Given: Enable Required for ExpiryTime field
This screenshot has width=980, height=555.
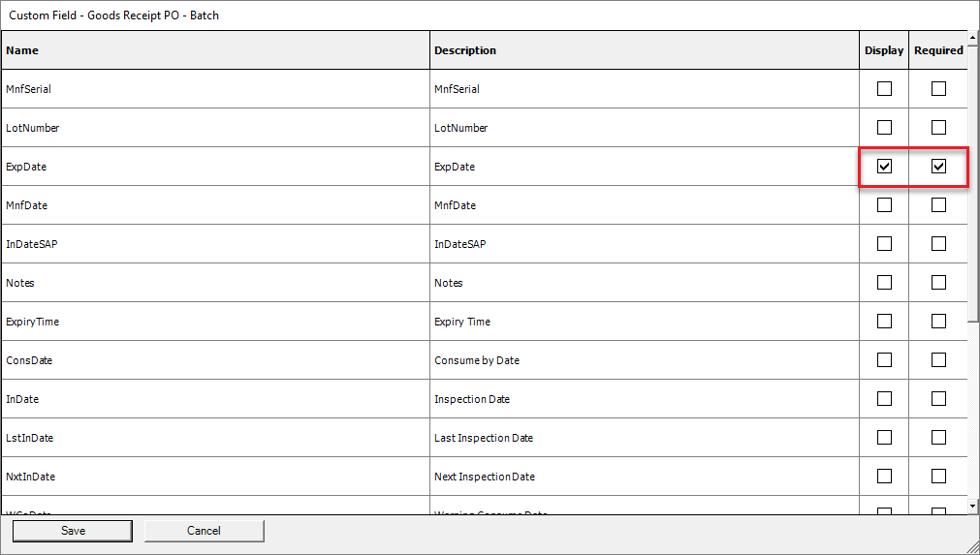Looking at the screenshot, I should pos(938,322).
